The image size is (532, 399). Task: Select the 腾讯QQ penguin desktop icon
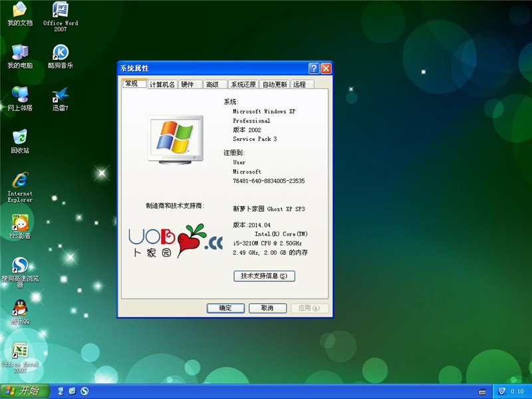[x=20, y=312]
